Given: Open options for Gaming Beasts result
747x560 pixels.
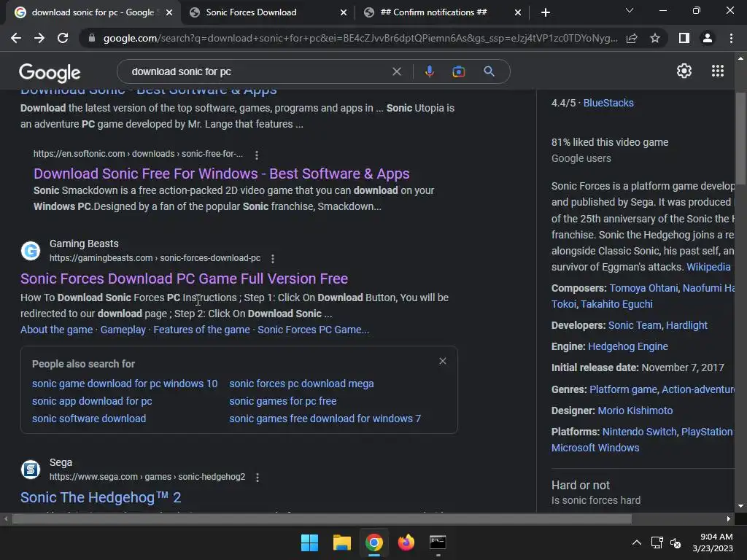Looking at the screenshot, I should 273,259.
